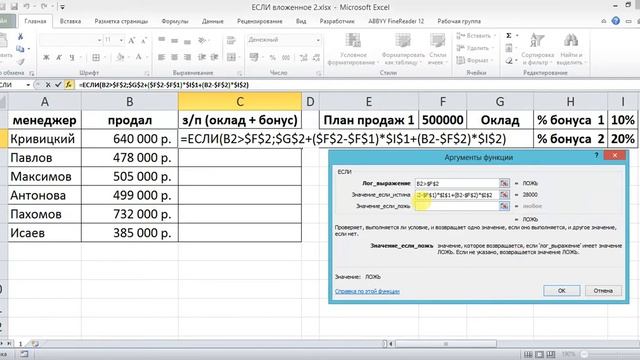Screen dimensions: 640x360
Task: Open the Данные tab
Action: click(x=213, y=21)
